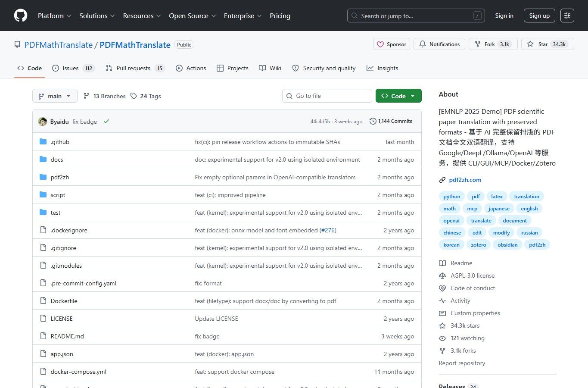Click the commits history clock icon
Image resolution: width=588 pixels, height=388 pixels.
(x=373, y=121)
